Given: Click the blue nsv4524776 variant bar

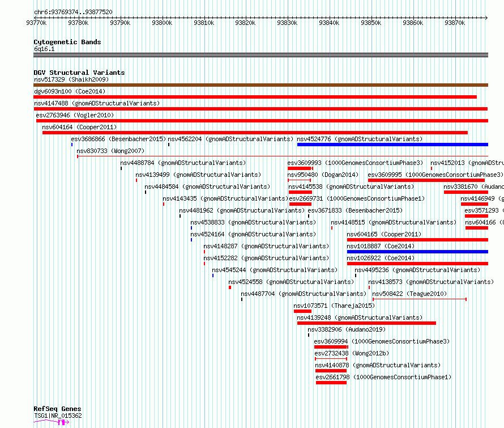Looking at the screenshot, I should point(393,145).
